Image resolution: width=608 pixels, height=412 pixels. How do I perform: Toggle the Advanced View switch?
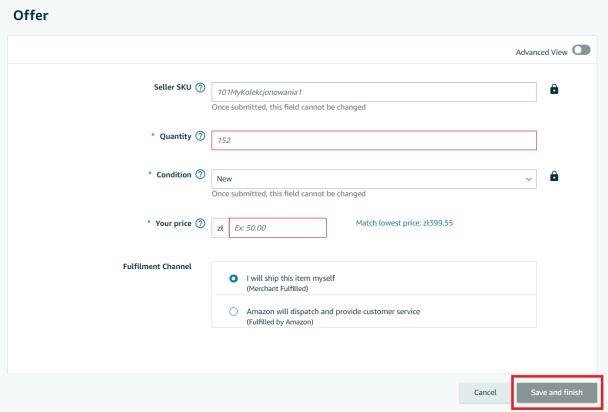click(x=581, y=50)
